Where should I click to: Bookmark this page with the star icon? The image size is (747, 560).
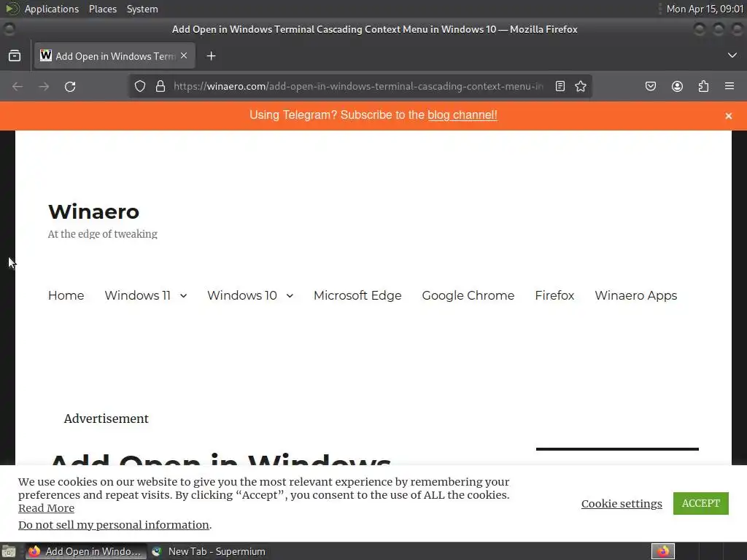580,86
